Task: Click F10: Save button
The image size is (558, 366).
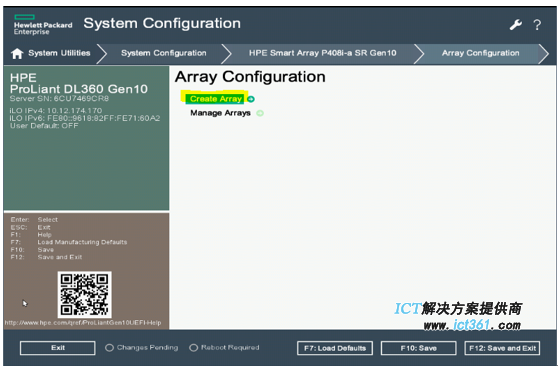Action: point(418,348)
